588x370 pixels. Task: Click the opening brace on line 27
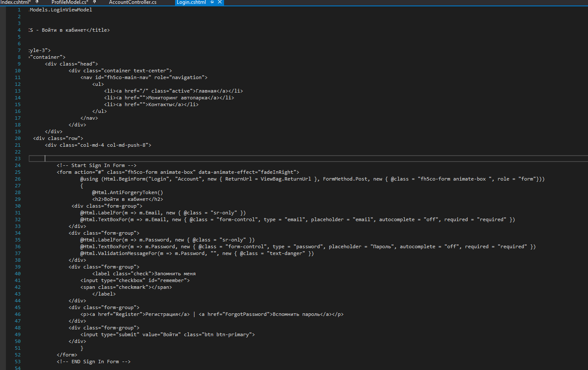point(82,186)
